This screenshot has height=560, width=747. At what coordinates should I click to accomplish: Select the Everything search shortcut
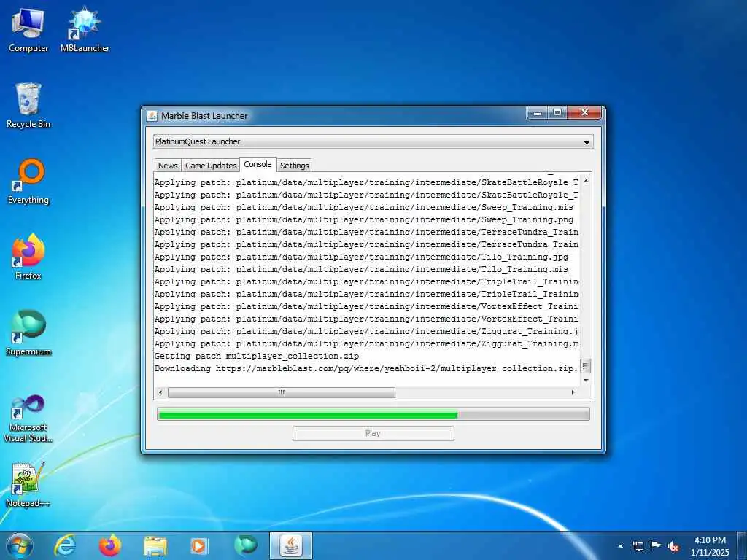28,182
